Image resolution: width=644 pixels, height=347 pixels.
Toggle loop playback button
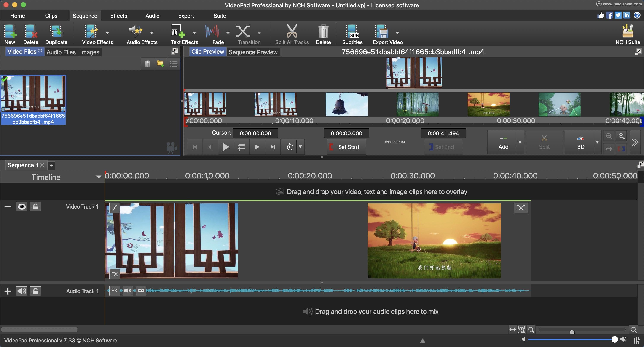click(x=242, y=147)
